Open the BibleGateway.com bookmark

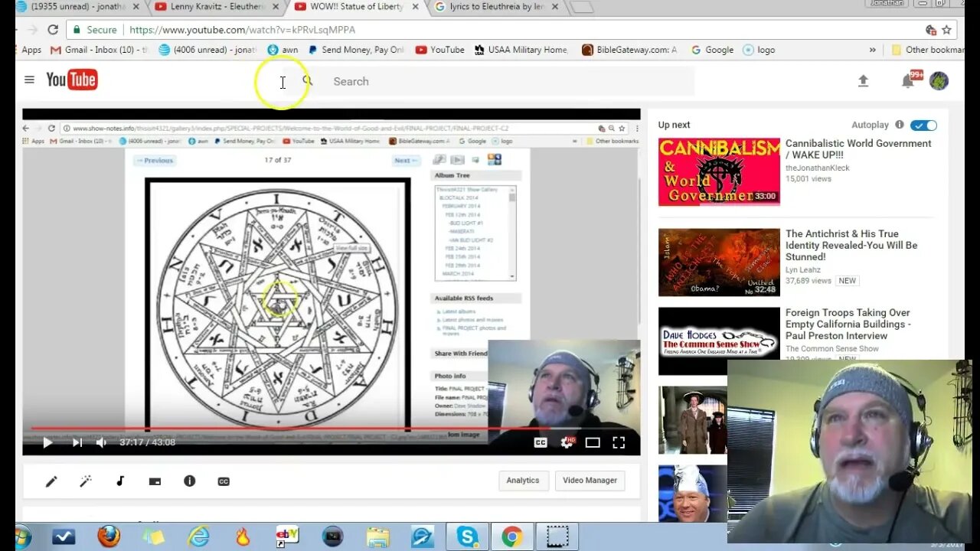(x=629, y=50)
